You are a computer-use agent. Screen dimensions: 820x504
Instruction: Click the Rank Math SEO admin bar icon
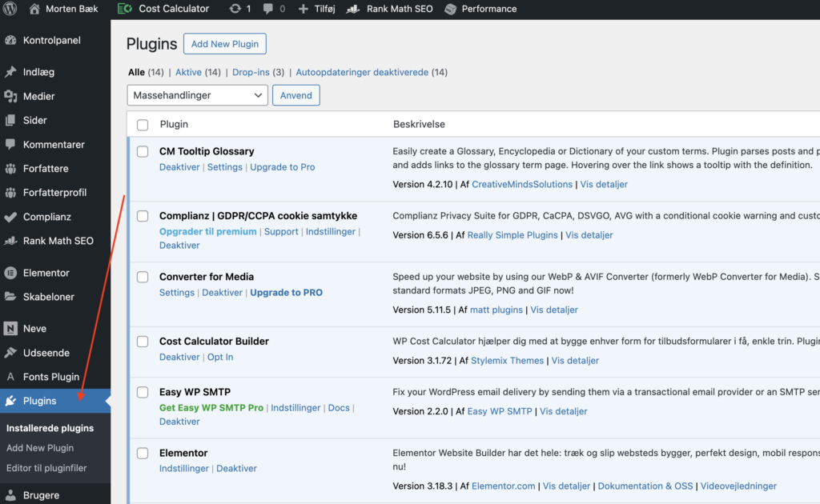(353, 9)
